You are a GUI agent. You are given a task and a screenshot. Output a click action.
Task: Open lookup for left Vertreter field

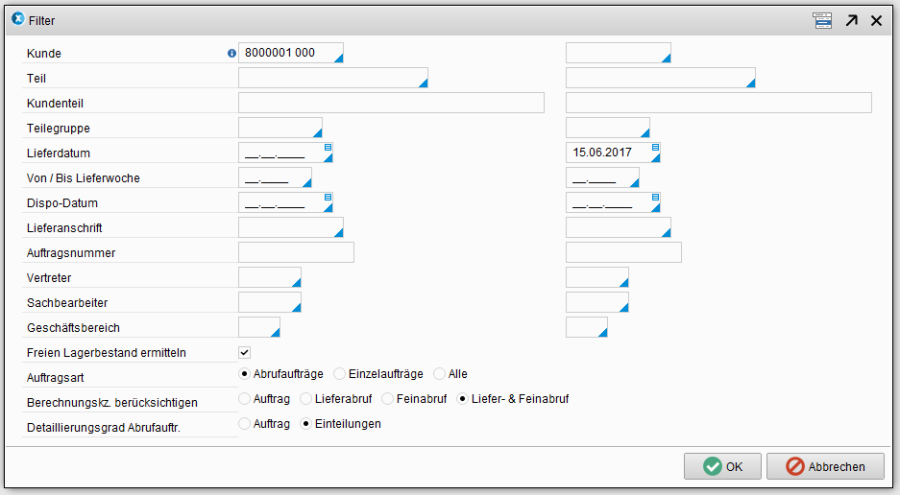pos(296,283)
